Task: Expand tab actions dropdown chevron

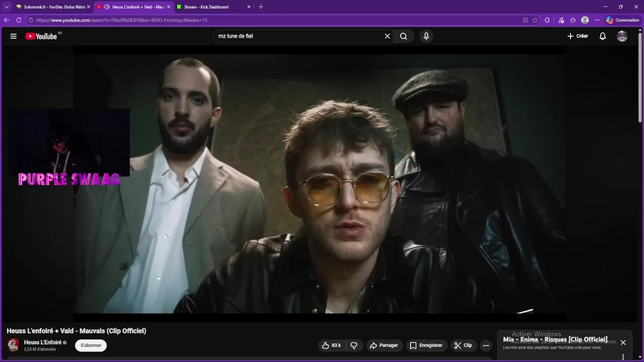Action: point(7,7)
